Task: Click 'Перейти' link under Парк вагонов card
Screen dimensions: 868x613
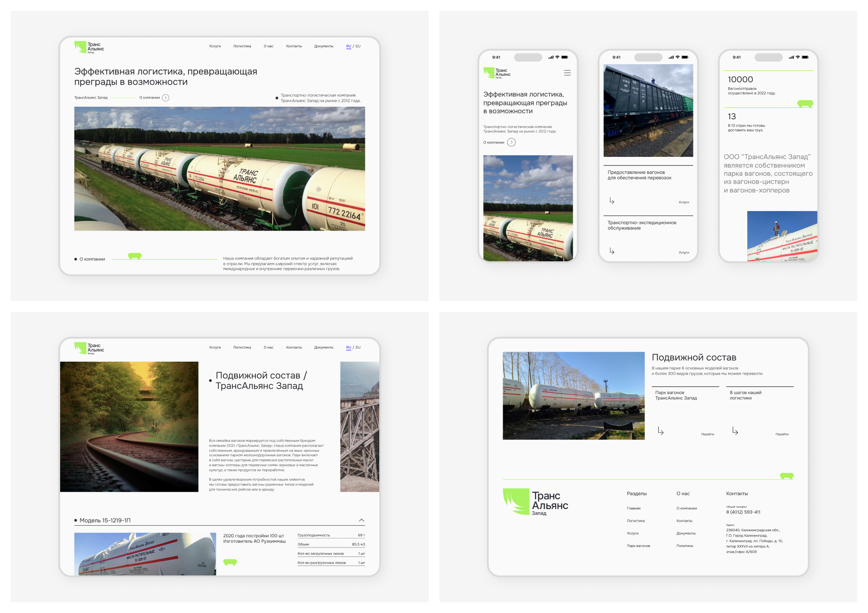Action: (708, 434)
